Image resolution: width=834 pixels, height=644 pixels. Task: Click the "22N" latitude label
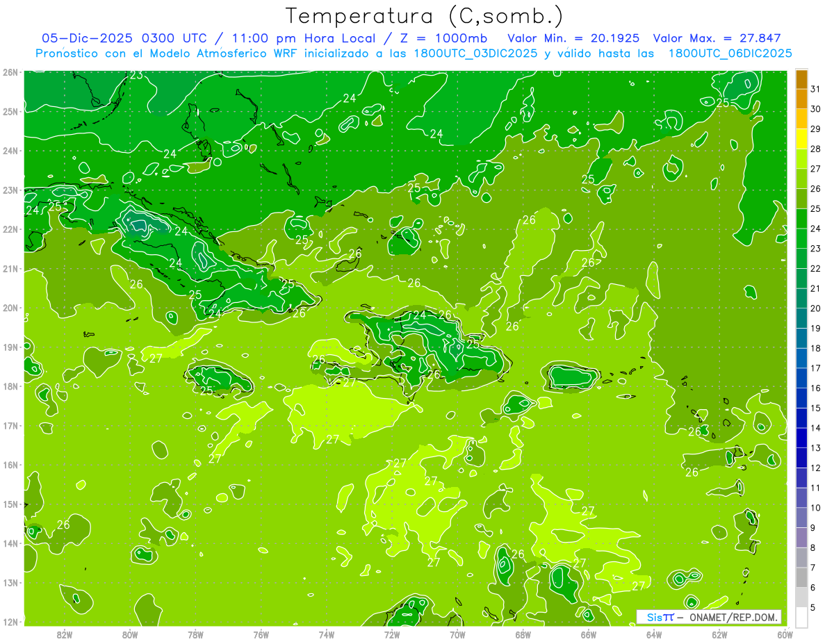tap(10, 229)
